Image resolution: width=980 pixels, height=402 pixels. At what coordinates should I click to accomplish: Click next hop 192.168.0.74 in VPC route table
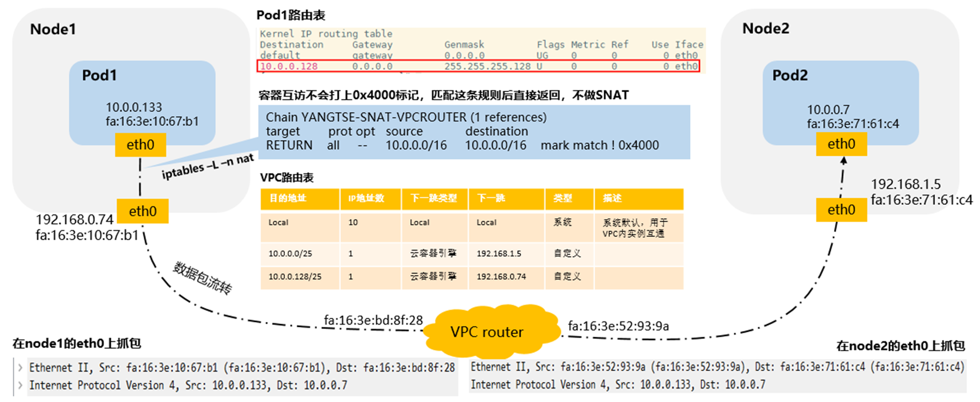(501, 277)
